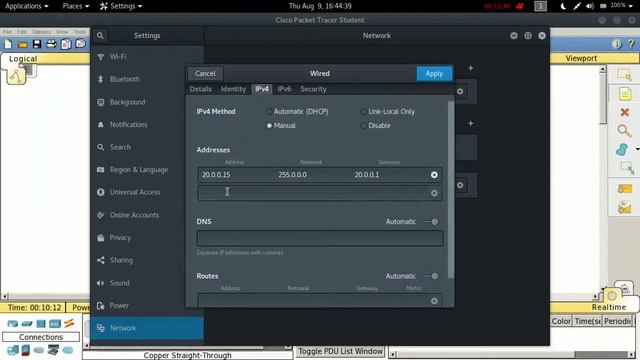Choose the Add Simple PDU envelope tool

click(x=624, y=188)
